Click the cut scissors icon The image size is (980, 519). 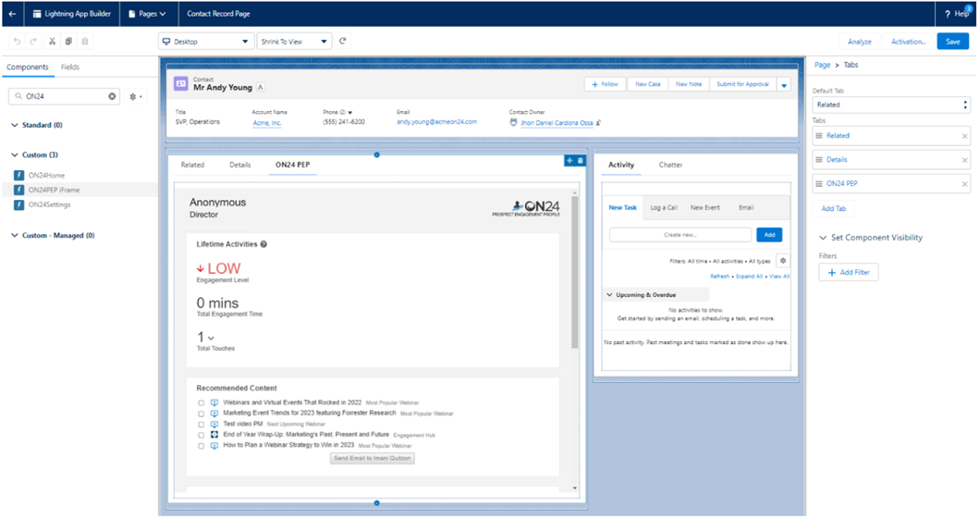click(x=52, y=42)
